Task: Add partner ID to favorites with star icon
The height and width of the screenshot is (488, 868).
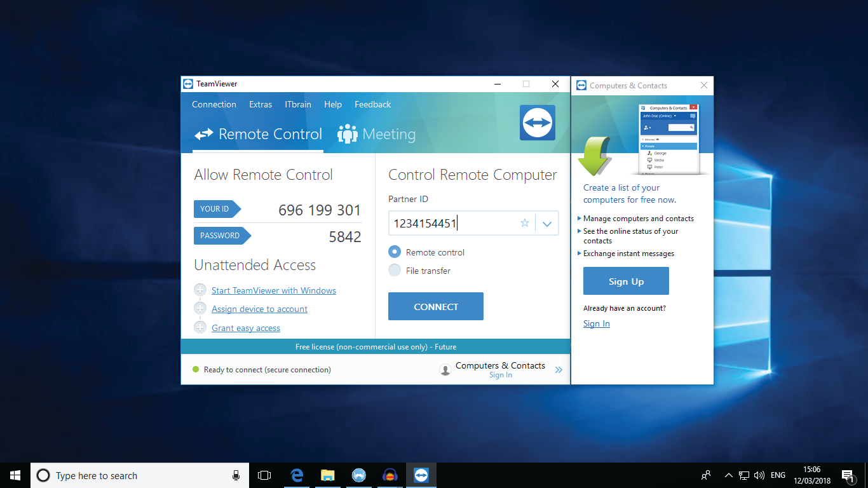Action: click(525, 223)
